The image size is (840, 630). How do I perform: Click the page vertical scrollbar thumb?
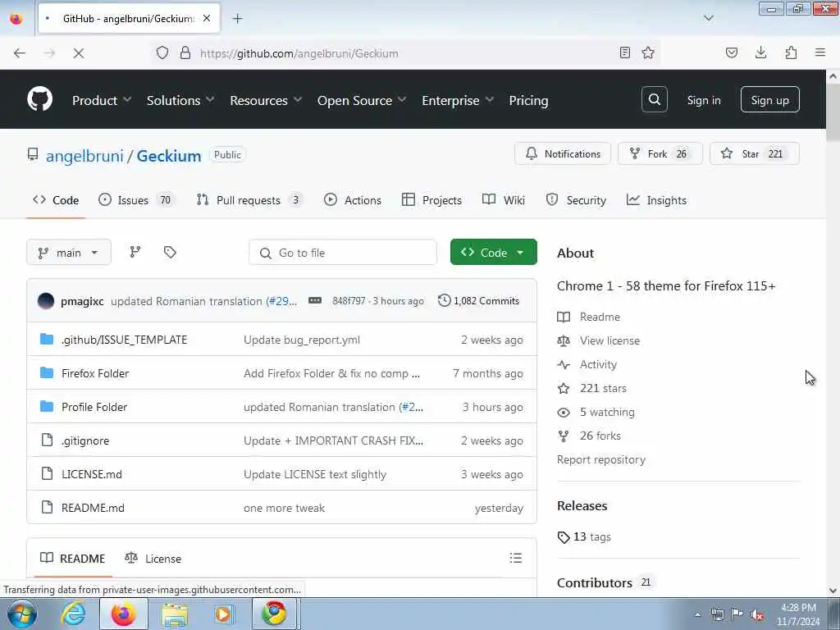(833, 112)
